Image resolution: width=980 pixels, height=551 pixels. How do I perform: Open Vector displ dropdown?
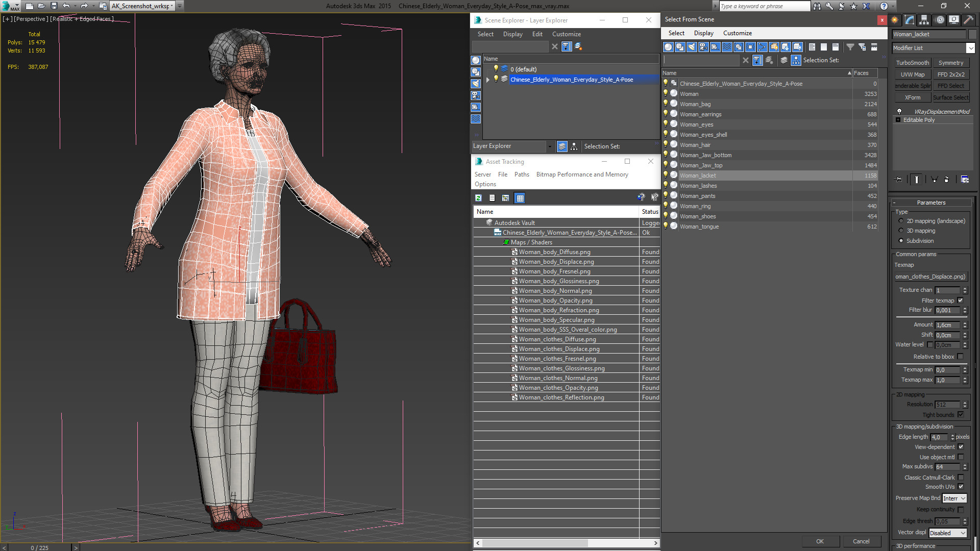click(x=947, y=533)
